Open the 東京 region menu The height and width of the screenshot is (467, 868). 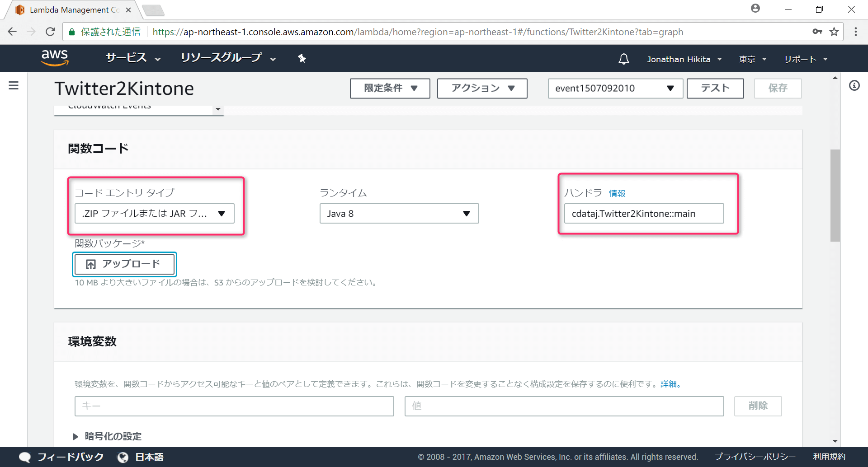pyautogui.click(x=753, y=59)
